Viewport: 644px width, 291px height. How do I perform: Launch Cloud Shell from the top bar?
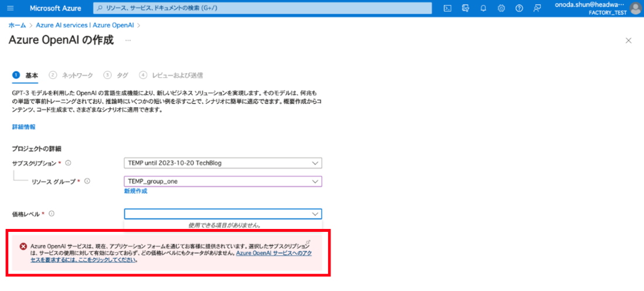(x=448, y=8)
